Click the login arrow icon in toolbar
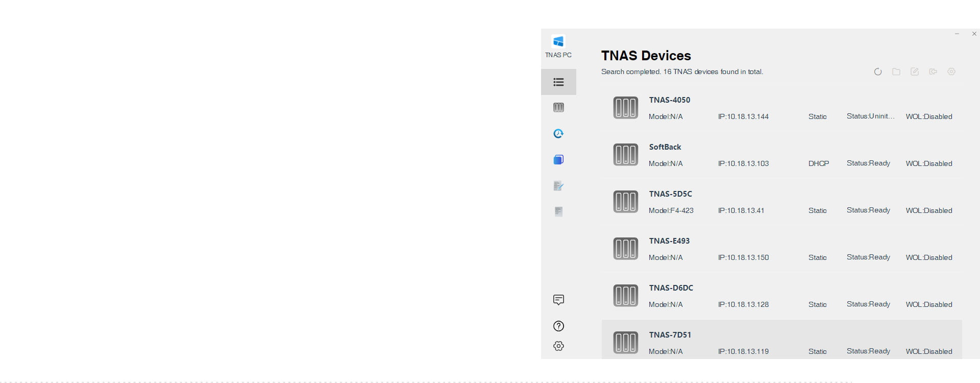 933,72
